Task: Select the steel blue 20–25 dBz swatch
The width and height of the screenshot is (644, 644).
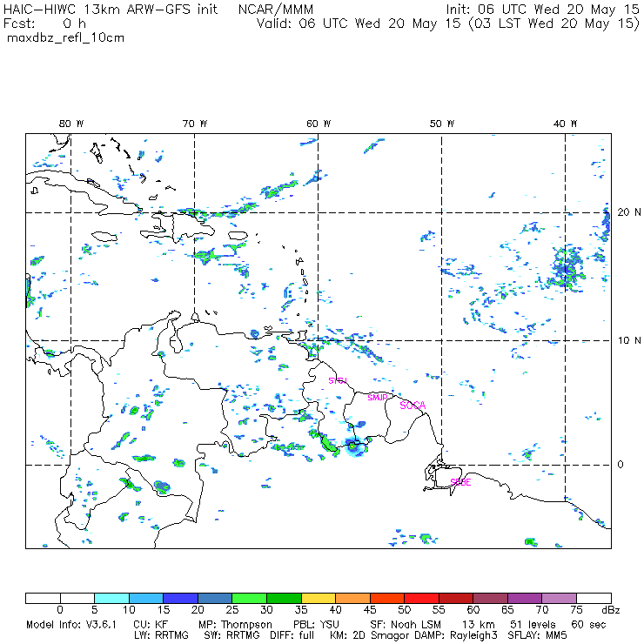Action: pos(215,598)
